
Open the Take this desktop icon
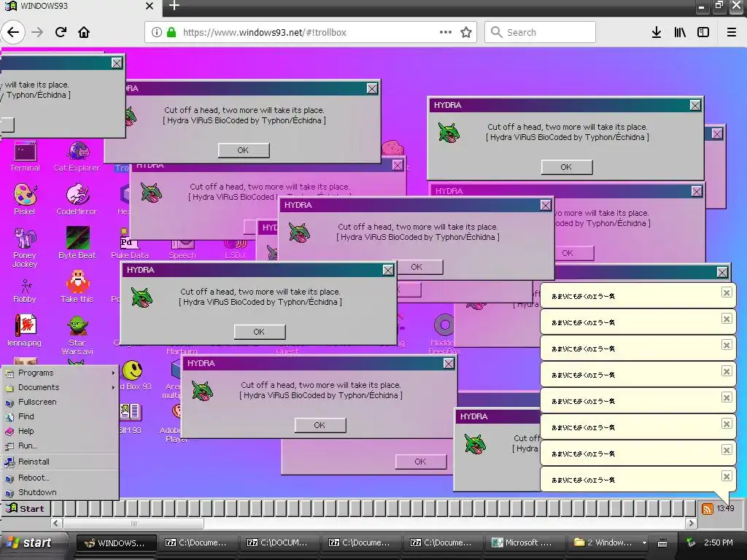(x=77, y=286)
